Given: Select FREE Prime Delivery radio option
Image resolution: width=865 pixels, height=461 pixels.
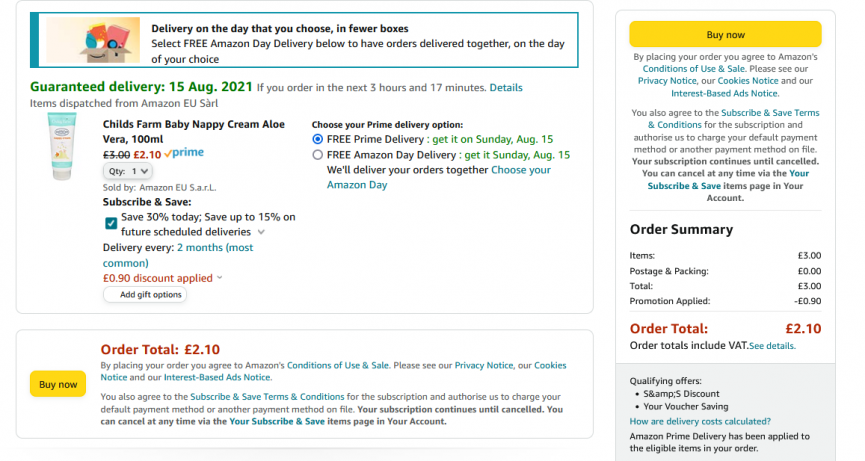Looking at the screenshot, I should click(x=317, y=139).
